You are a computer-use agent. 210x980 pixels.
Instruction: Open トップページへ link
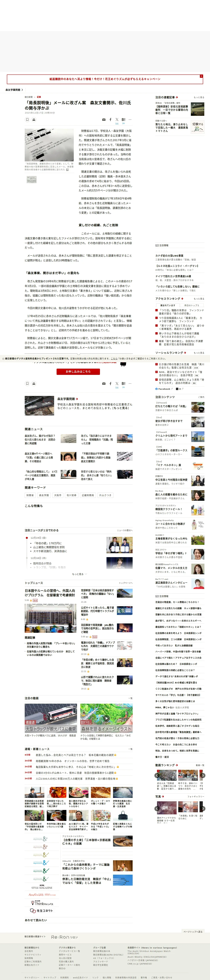126,583
